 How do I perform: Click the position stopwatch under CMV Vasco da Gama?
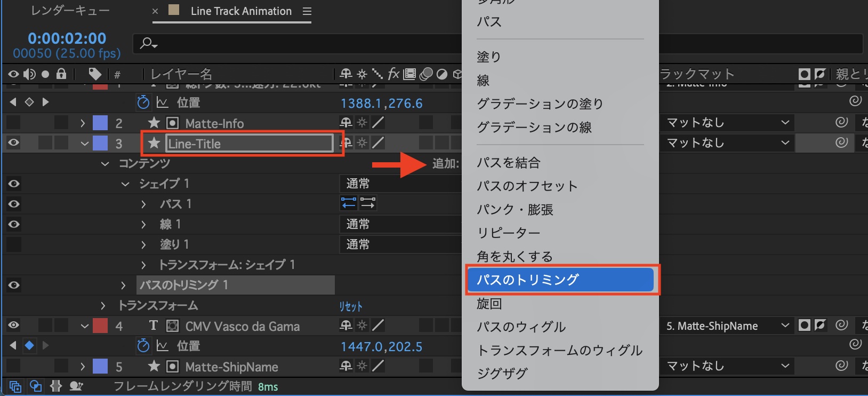pos(143,346)
